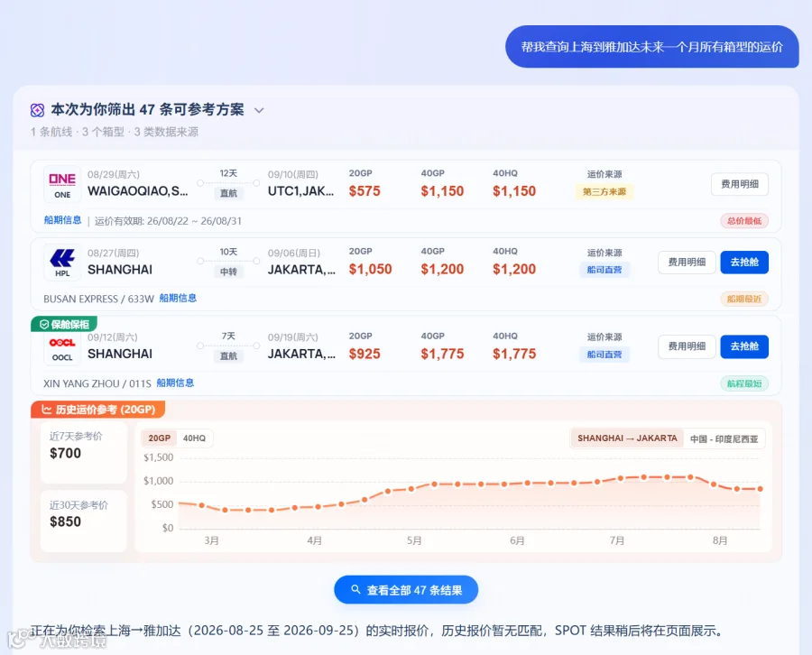Click the purple AI results icon
The height and width of the screenshot is (655, 812).
point(37,110)
